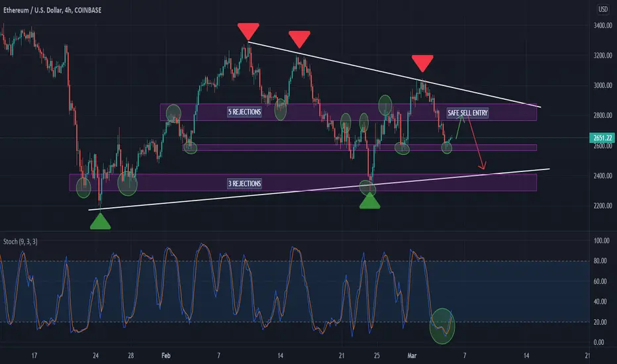The image size is (617, 364).
Task: Click the 25 date label on time axis
Action: 377,356
